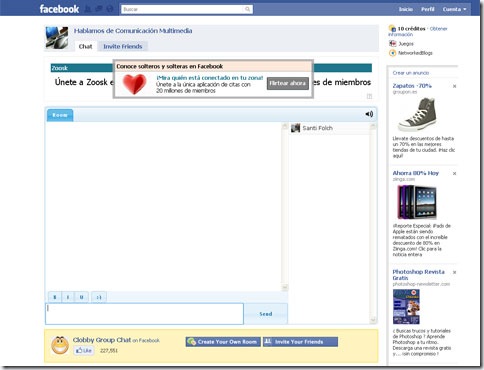Click the chat message input box

144,314
